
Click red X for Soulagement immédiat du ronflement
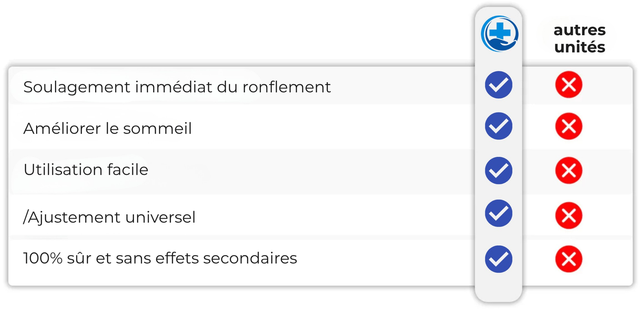568,85
